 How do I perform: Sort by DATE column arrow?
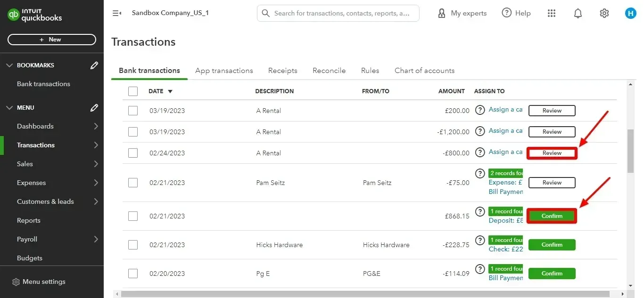(x=170, y=91)
